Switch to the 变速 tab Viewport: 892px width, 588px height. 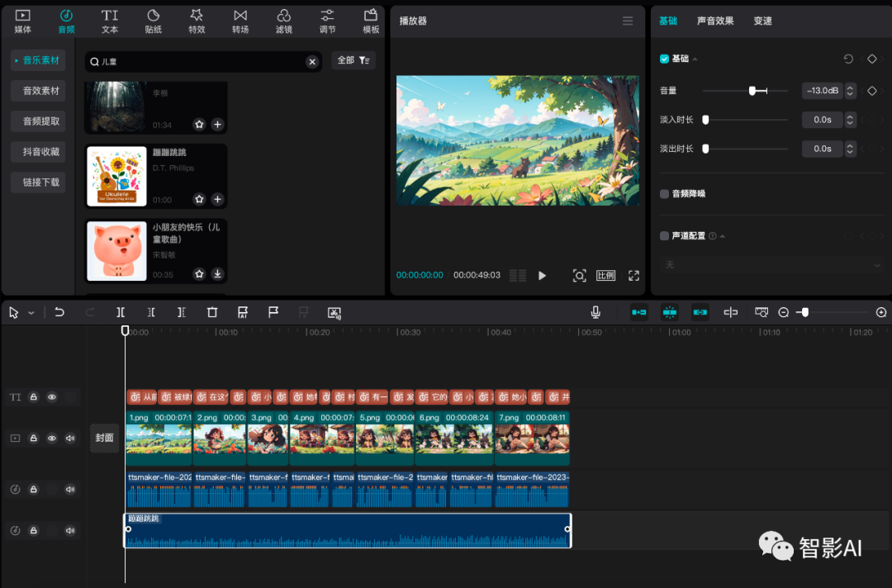click(762, 21)
